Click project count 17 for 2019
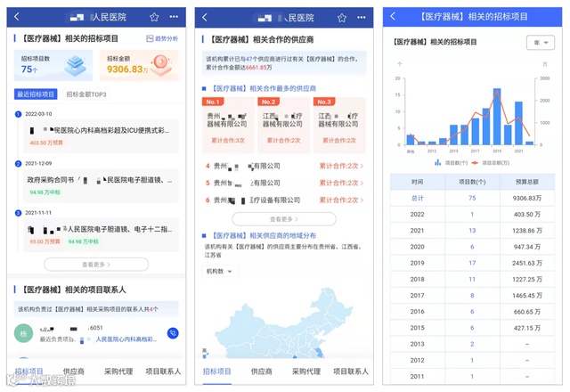The image size is (570, 392). point(472,263)
